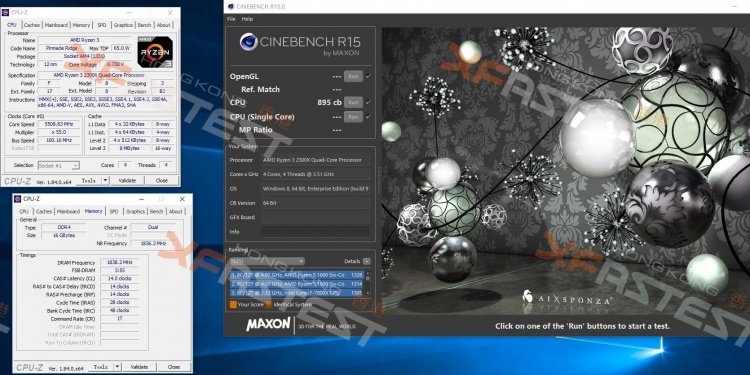
Task: Select ranking row Ryzen 5 1600 at 4.00 GHz
Action: coord(298,284)
